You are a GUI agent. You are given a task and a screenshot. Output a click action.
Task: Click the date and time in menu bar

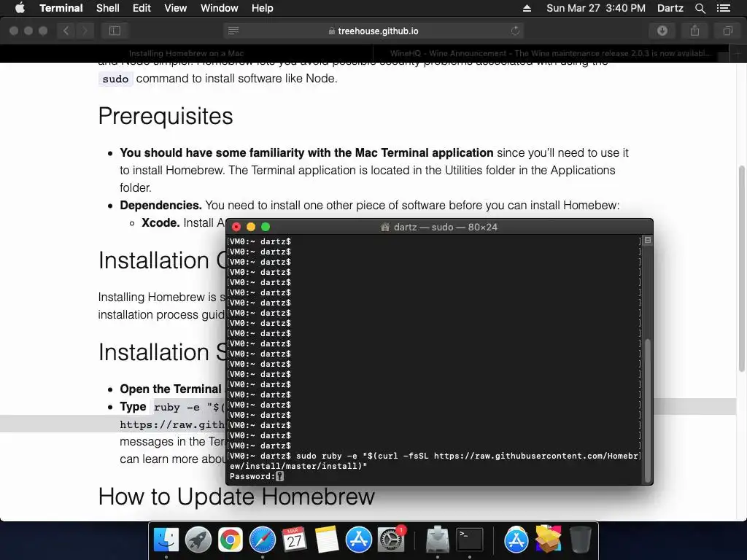(596, 8)
